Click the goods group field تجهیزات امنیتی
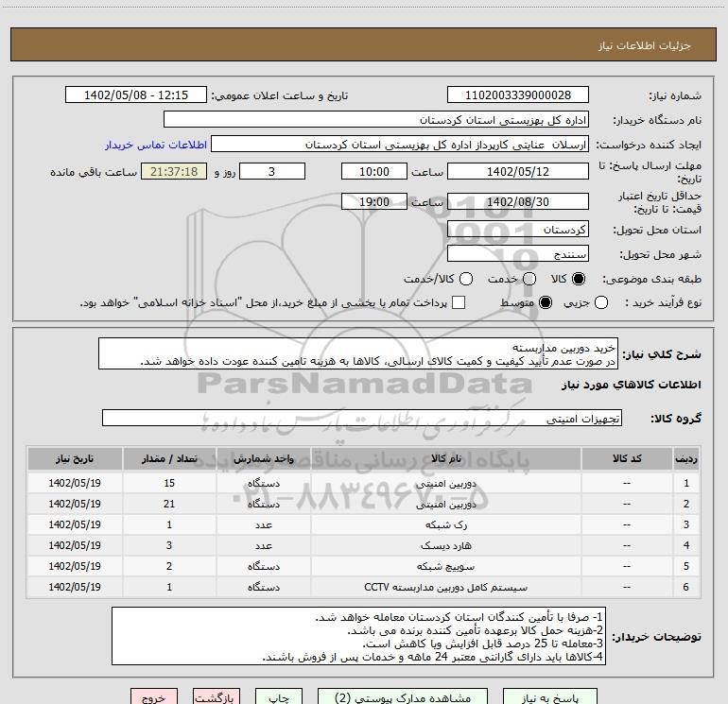This screenshot has width=728, height=704. pyautogui.click(x=362, y=418)
